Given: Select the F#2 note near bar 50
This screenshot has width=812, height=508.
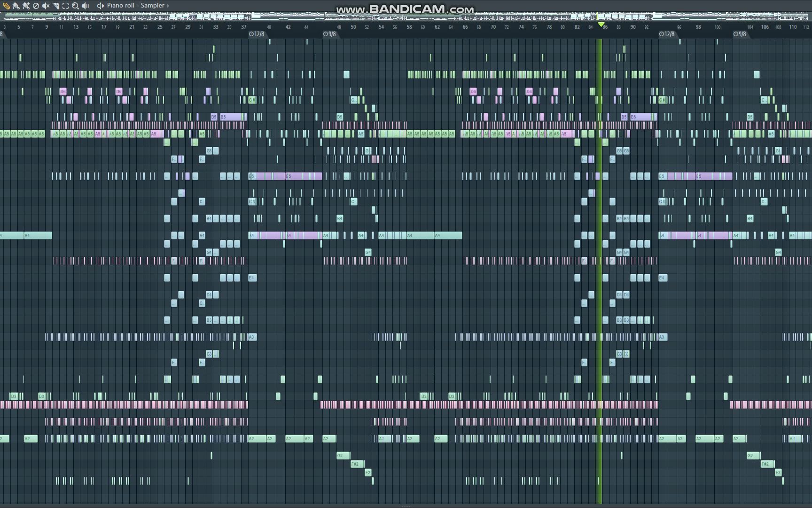Looking at the screenshot, I should click(x=357, y=464).
